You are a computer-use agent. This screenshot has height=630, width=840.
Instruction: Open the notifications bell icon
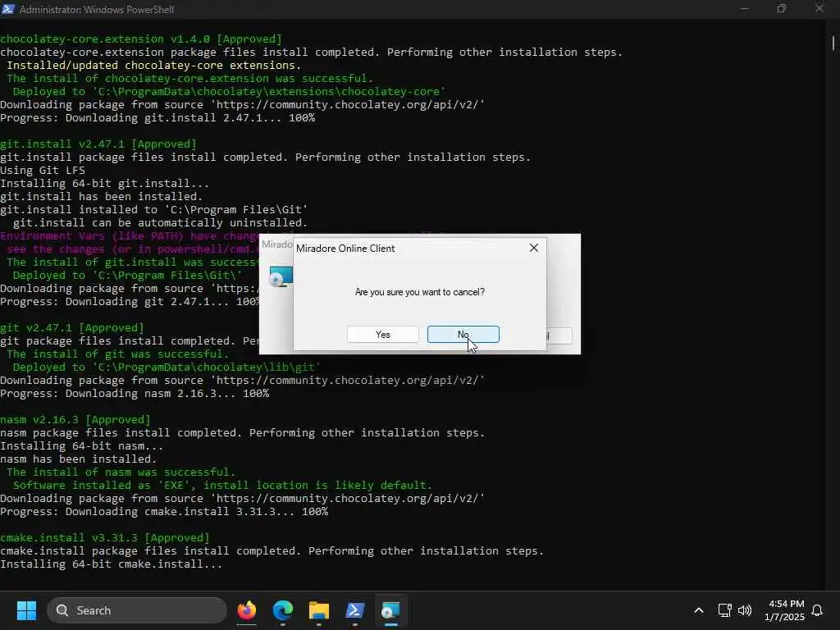(817, 610)
